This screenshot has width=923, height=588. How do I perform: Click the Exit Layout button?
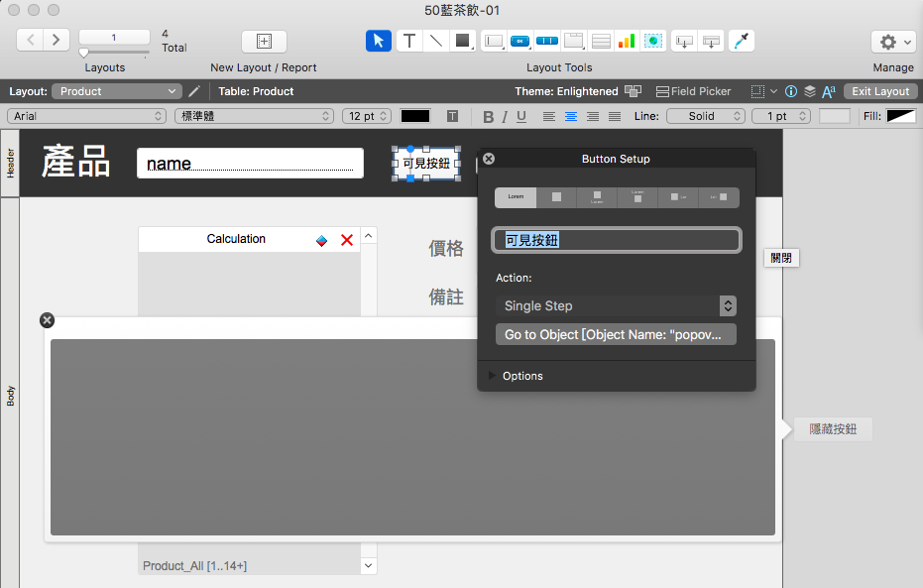point(880,91)
